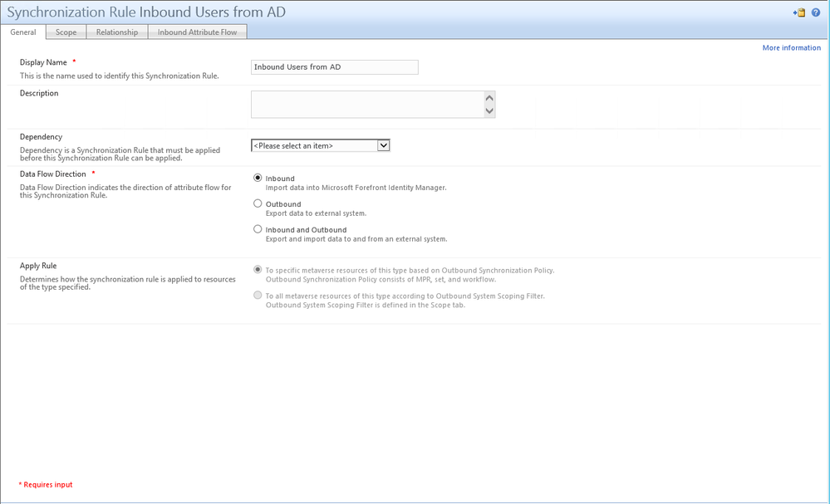
Task: Click the More information link
Action: [x=791, y=47]
